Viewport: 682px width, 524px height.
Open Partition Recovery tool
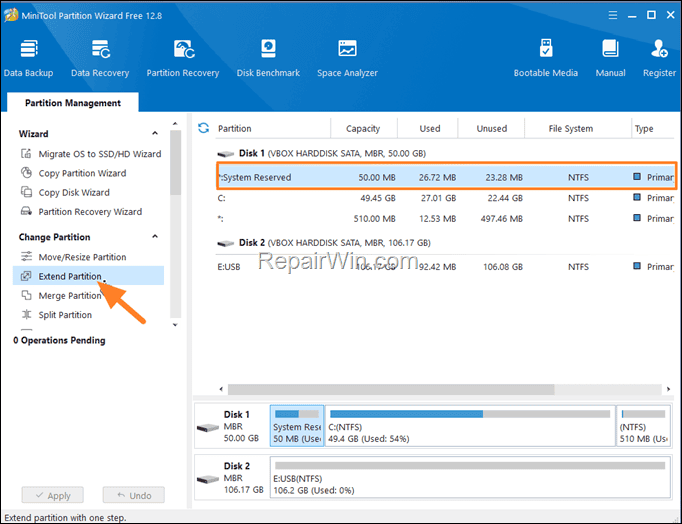pos(183,58)
